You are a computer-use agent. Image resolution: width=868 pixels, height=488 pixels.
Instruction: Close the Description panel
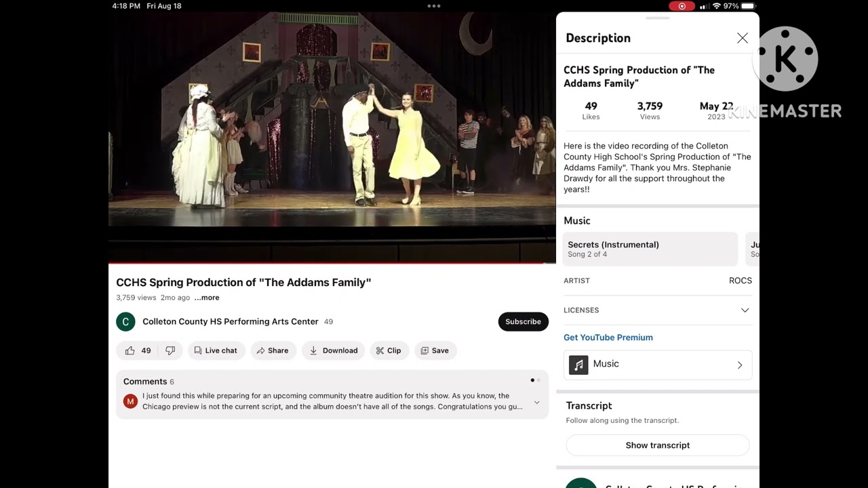pyautogui.click(x=743, y=38)
